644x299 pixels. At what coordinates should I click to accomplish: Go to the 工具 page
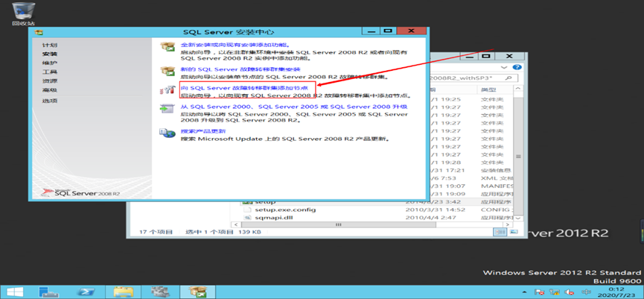(x=50, y=72)
